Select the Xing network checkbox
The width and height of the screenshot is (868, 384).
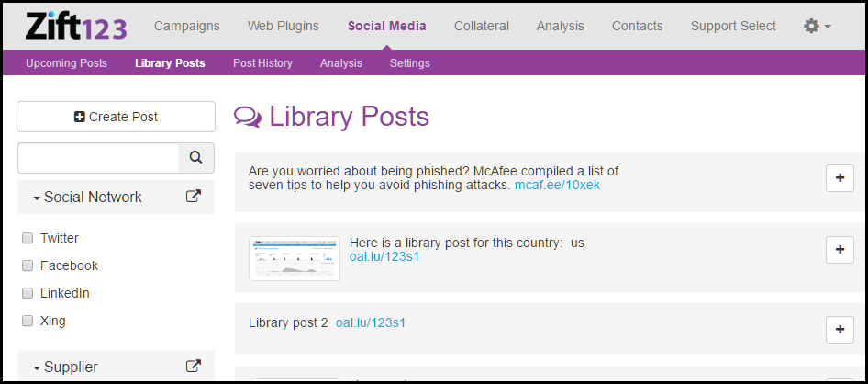tap(28, 321)
